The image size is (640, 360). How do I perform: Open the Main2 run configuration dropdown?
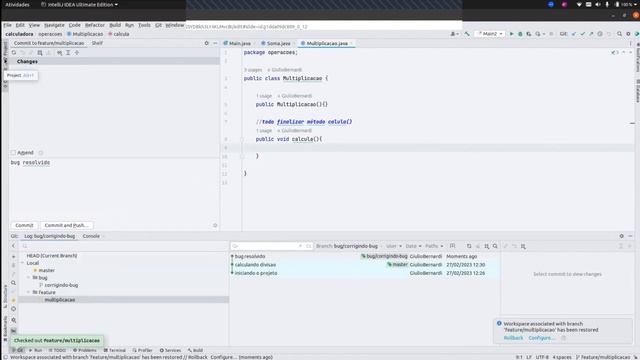490,34
